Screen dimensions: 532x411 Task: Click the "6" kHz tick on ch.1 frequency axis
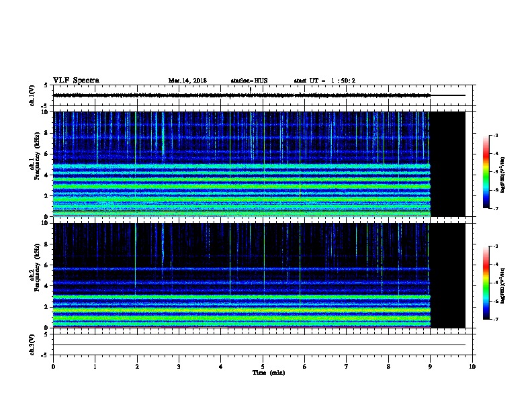[47, 154]
